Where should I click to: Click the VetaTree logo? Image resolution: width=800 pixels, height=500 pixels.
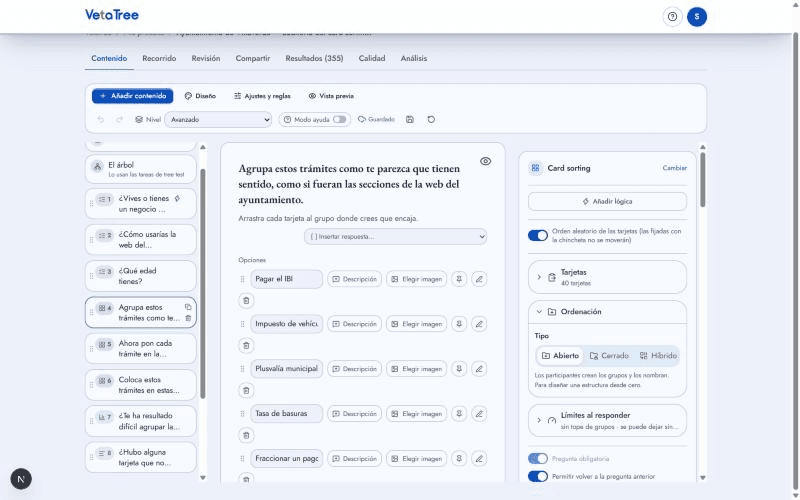(x=112, y=15)
